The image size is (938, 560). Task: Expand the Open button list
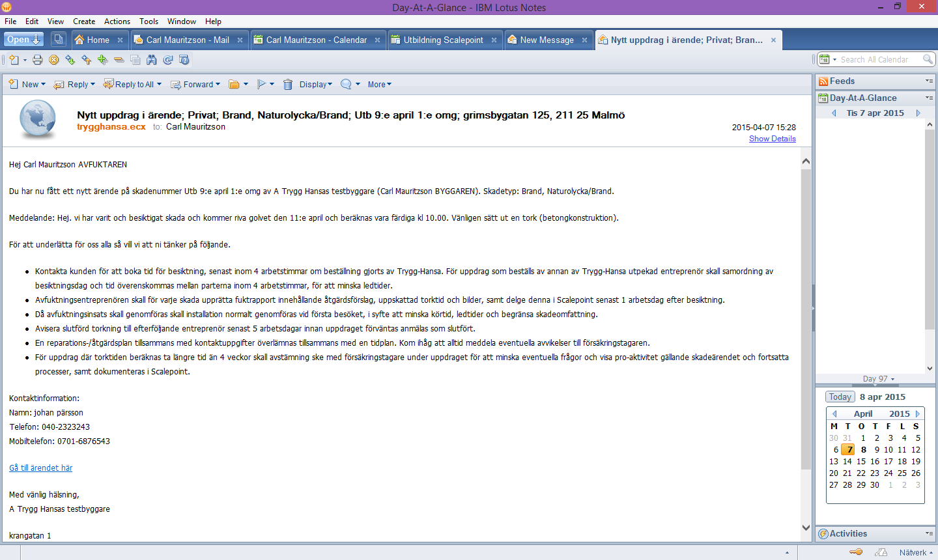(24, 40)
